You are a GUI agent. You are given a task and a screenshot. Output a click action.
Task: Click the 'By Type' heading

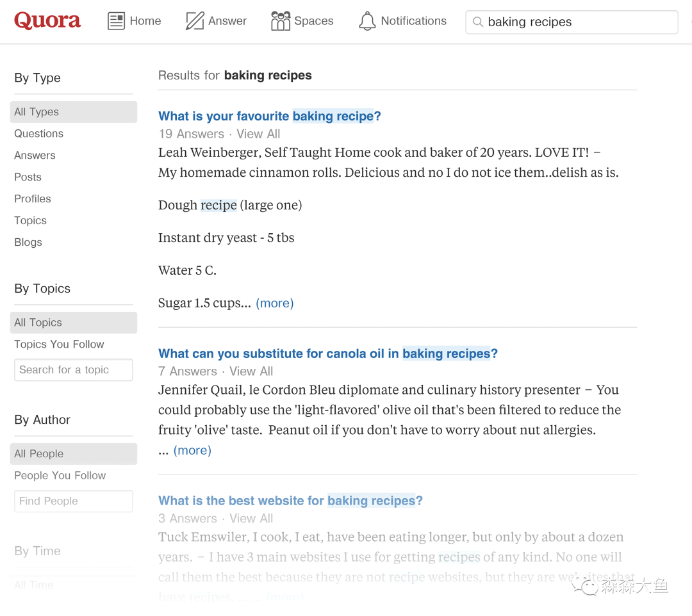[38, 78]
